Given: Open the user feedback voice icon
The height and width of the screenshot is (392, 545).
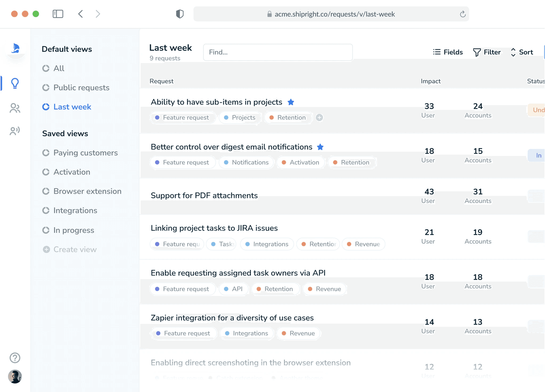Looking at the screenshot, I should coord(15,131).
